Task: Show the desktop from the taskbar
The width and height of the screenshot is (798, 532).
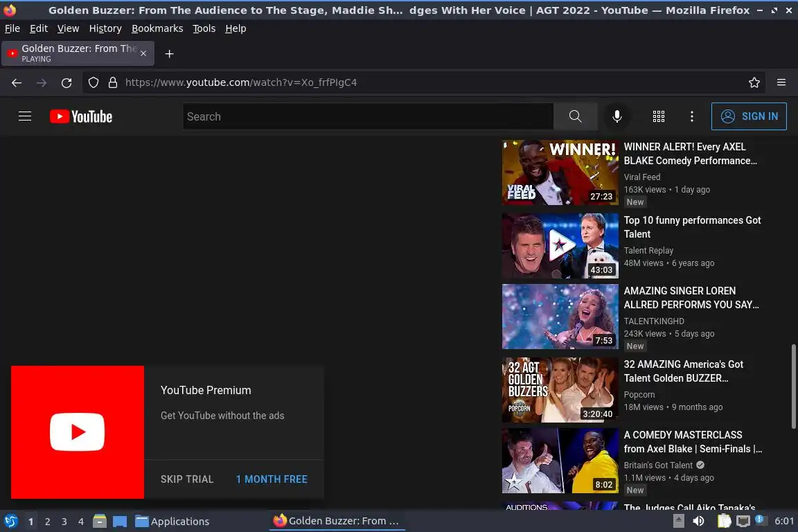Action: (120, 522)
